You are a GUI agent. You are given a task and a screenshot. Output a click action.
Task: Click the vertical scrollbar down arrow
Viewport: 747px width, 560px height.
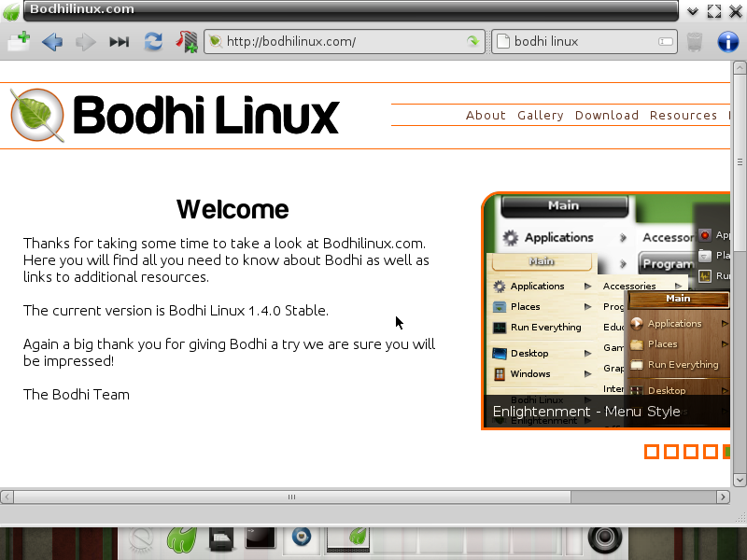[740, 480]
